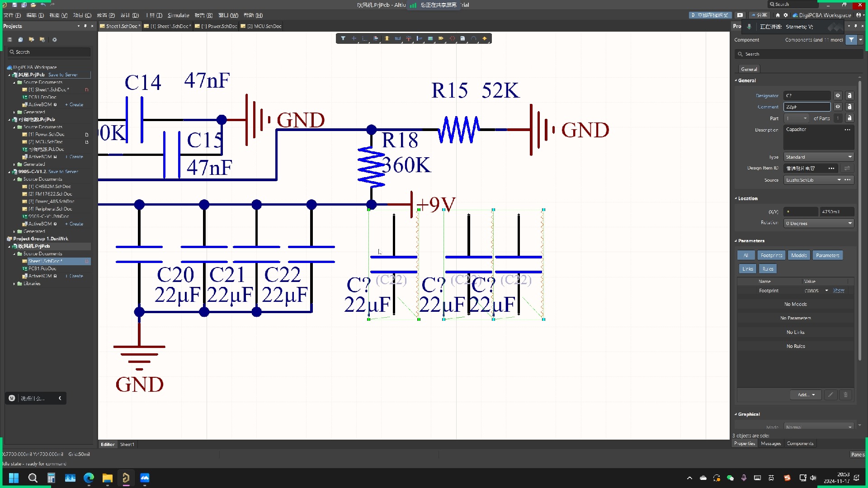868x488 pixels.
Task: Click the Comment input field with 22µF
Action: pos(807,107)
